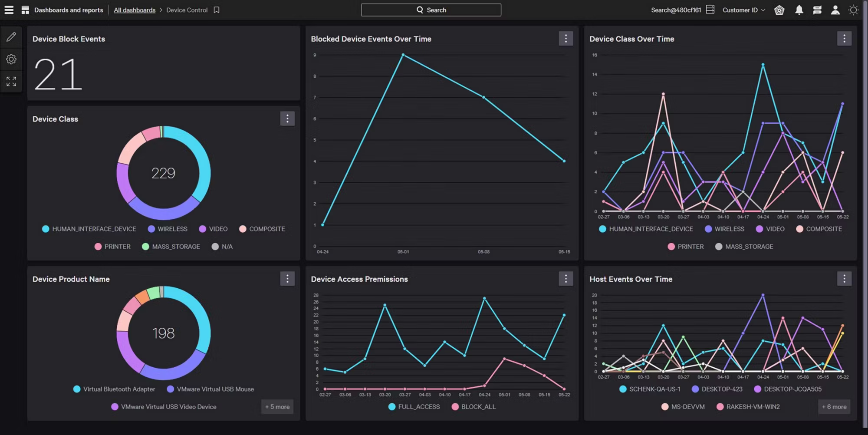This screenshot has height=435, width=868.
Task: Enter fullscreen mode with expand icon
Action: [x=11, y=81]
